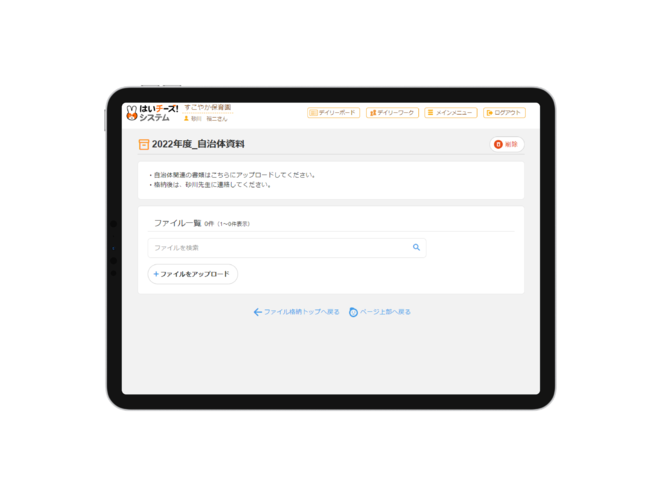Click the 0件 file count text
Screen dimensions: 650x502
209,224
